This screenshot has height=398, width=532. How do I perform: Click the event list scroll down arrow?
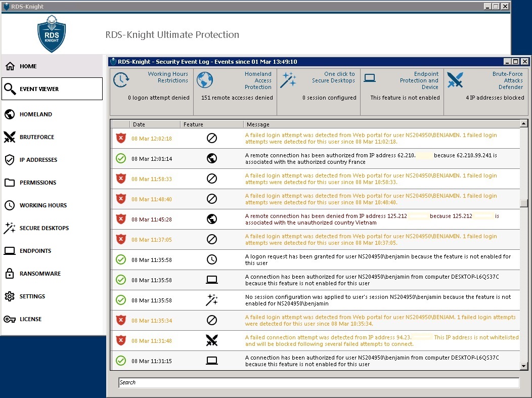(x=523, y=366)
